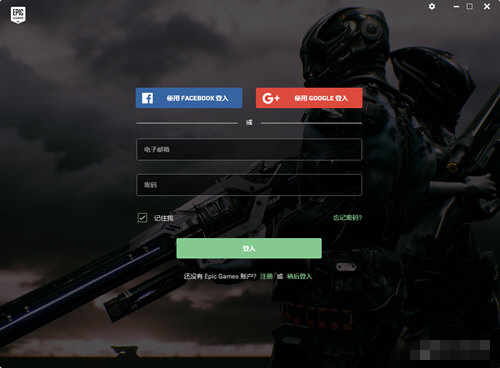Sign in with the Facebook button

point(189,98)
